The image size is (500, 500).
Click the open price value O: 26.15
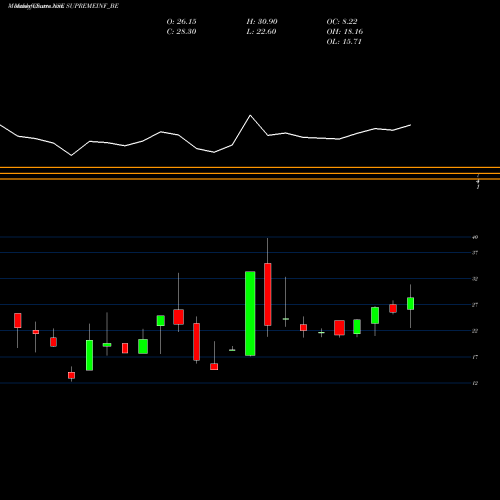pos(181,22)
